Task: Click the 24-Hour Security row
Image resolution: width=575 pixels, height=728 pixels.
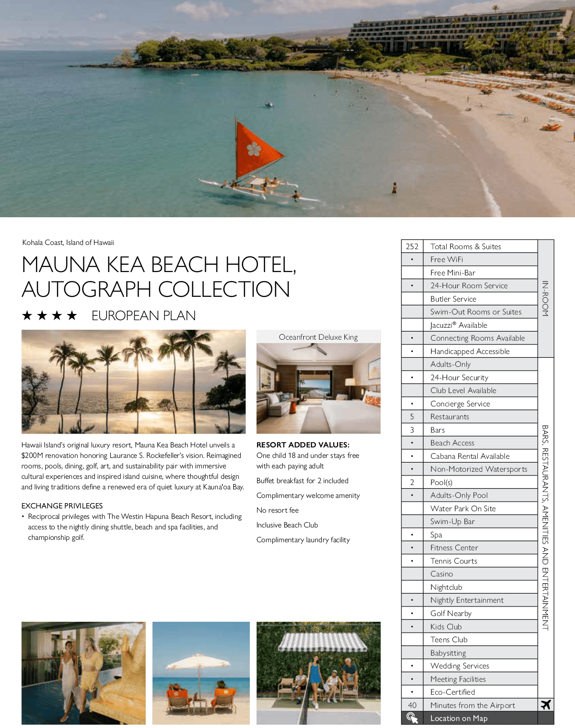Action: (470, 377)
